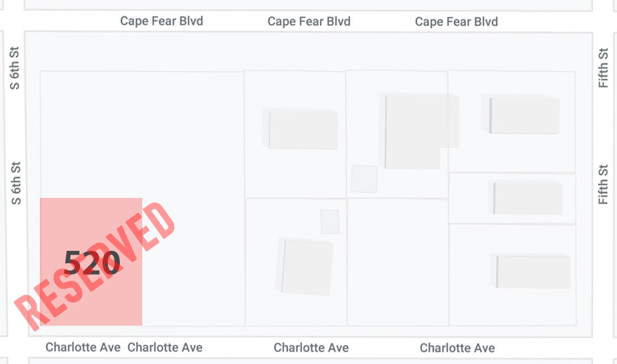617x364 pixels.
Task: Click the upper S 6th St label
Action: (x=14, y=68)
